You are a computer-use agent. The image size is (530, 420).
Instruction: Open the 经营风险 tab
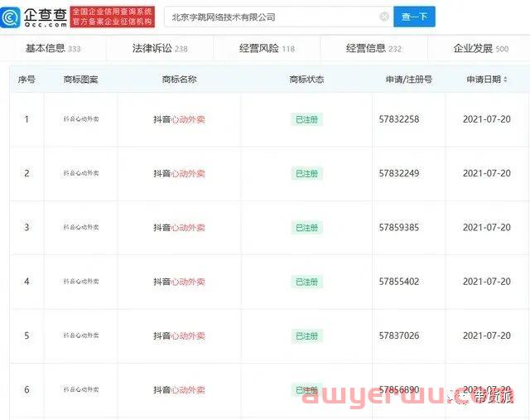(267, 48)
